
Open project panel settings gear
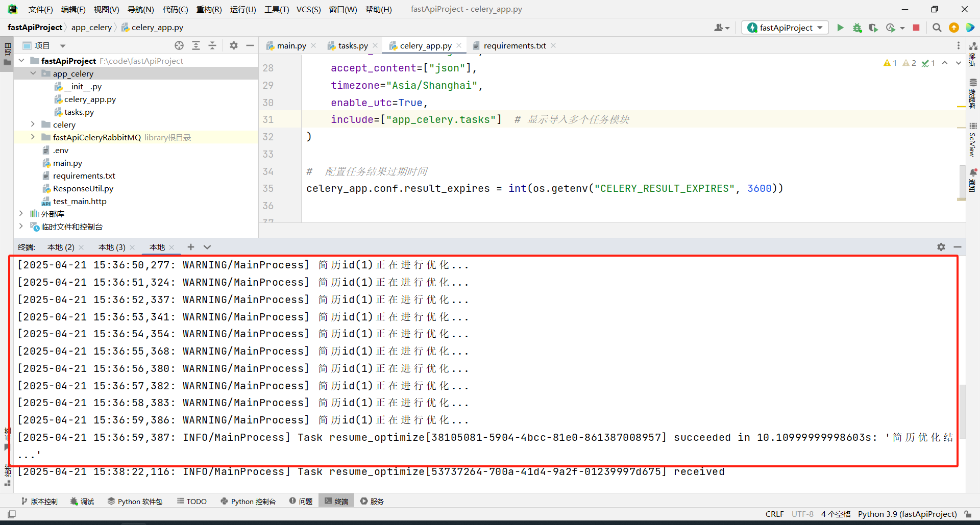coord(234,45)
